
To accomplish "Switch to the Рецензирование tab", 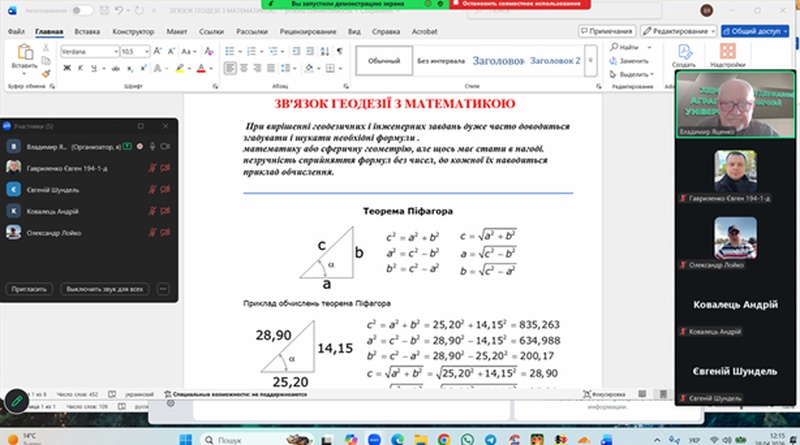I will click(308, 32).
